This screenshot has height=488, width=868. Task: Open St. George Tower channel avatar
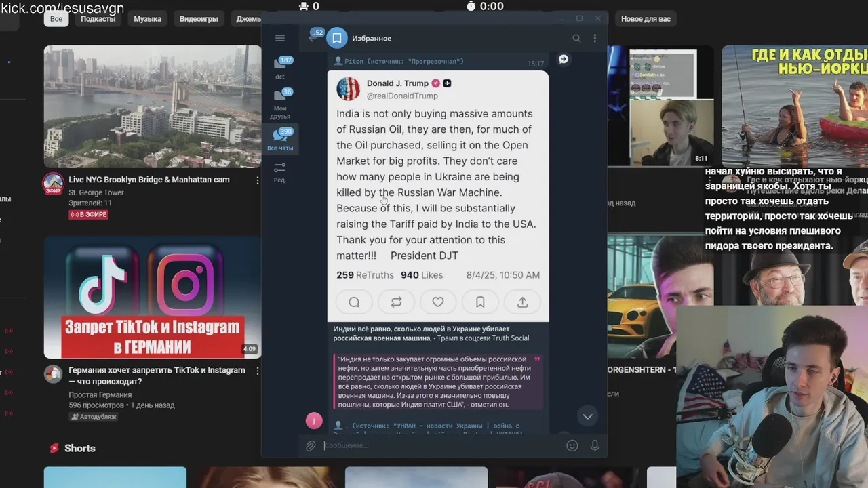[54, 184]
